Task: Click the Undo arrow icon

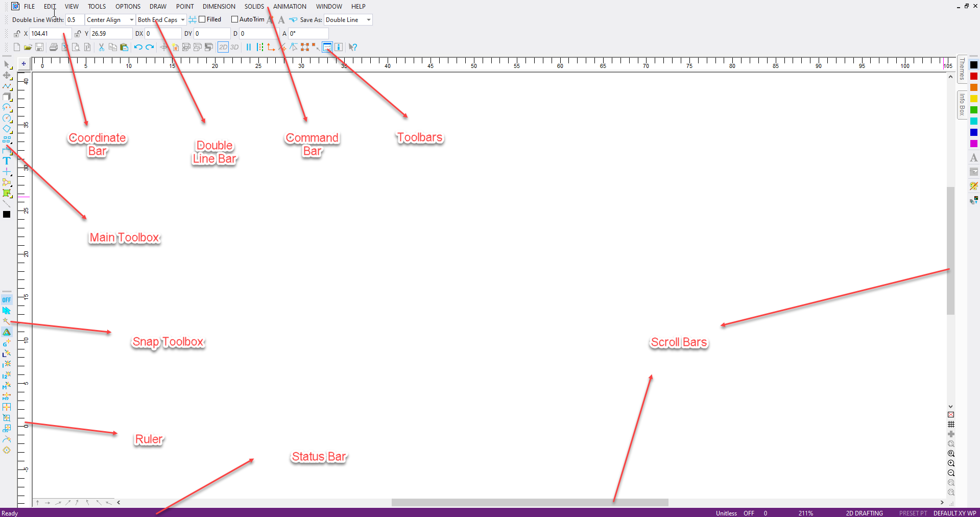Action: coord(138,47)
